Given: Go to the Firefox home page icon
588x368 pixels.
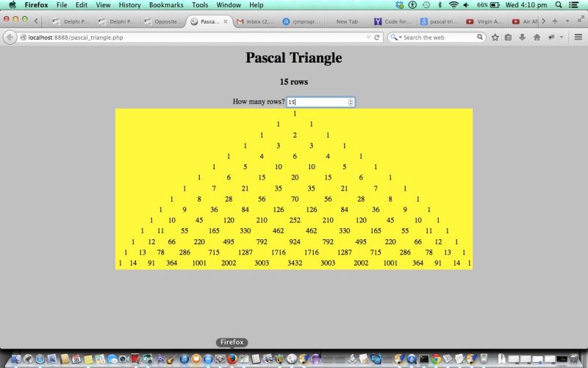Looking at the screenshot, I should [x=537, y=38].
